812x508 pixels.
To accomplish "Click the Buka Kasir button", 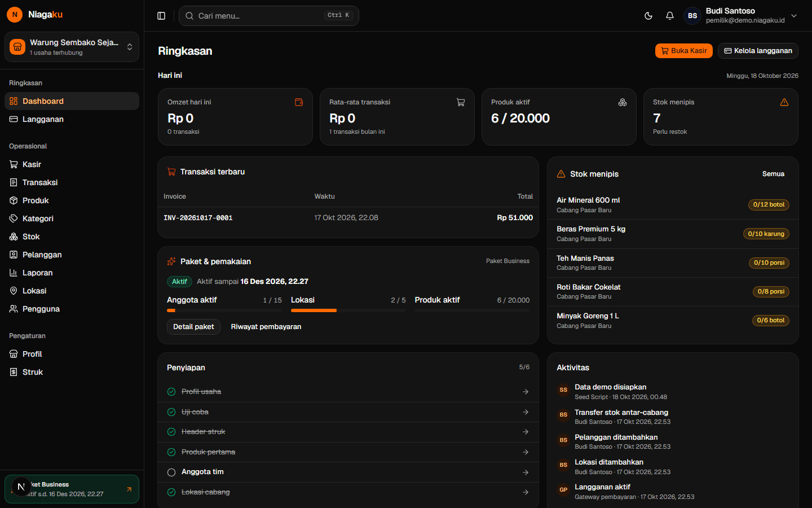I will pos(684,51).
